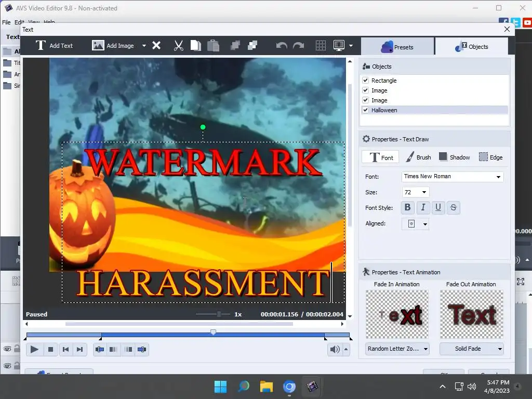Select the Halloween row in Objects list
This screenshot has width=532, height=399.
click(434, 110)
